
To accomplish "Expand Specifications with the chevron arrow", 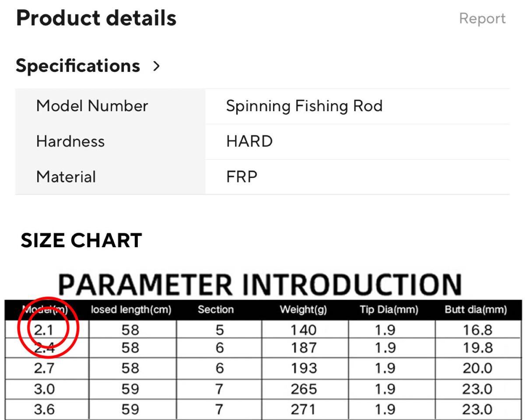I will pos(156,66).
